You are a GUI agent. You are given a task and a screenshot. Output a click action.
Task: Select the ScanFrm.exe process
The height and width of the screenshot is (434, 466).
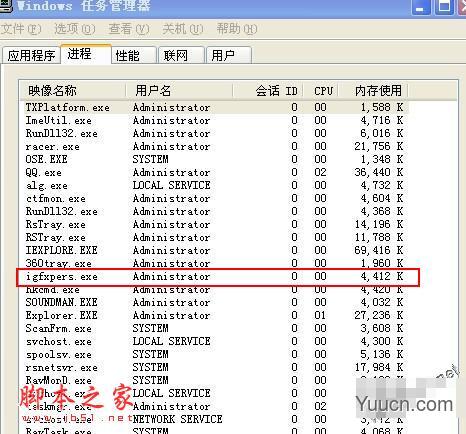point(214,329)
